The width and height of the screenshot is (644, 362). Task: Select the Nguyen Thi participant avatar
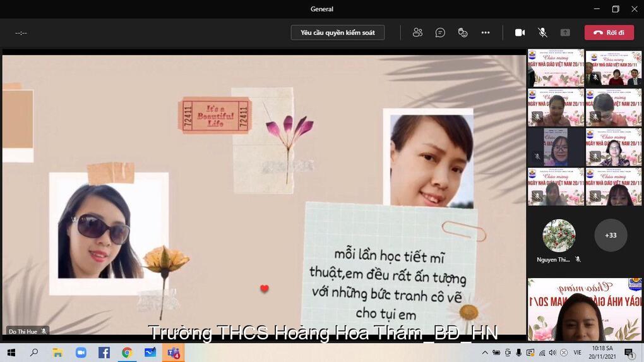(559, 235)
